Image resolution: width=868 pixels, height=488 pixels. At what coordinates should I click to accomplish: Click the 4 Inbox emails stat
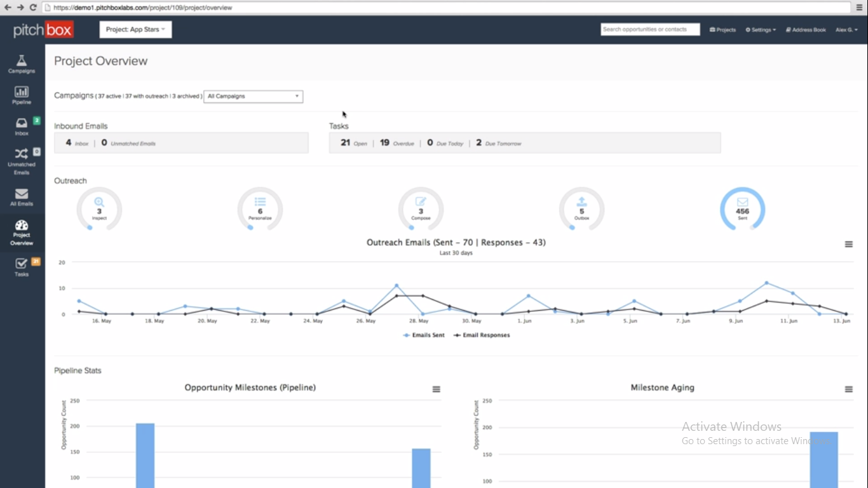point(77,143)
